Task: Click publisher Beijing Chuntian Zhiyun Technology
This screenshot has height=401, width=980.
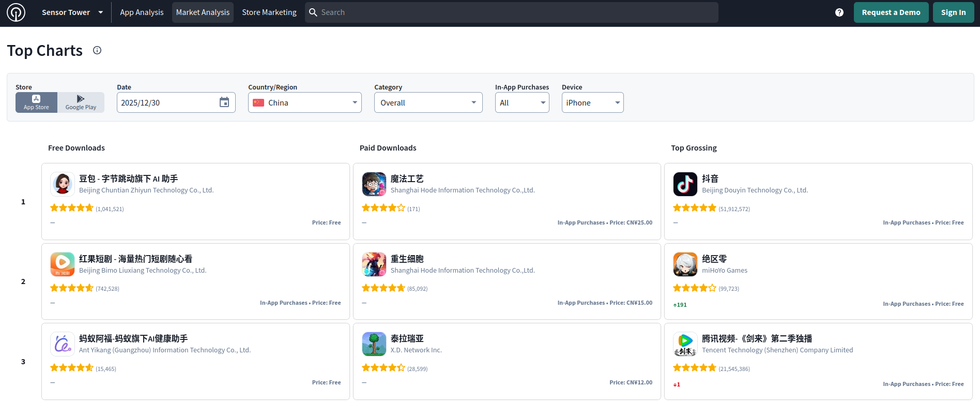Action: click(146, 190)
